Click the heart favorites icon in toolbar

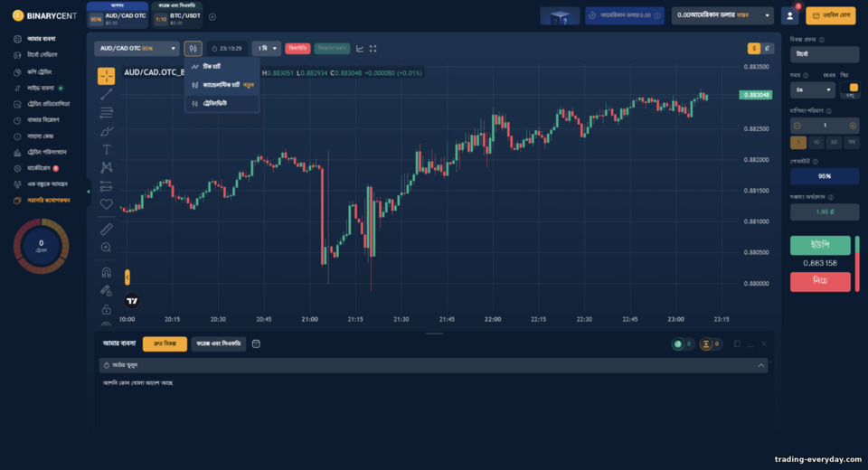coord(107,204)
